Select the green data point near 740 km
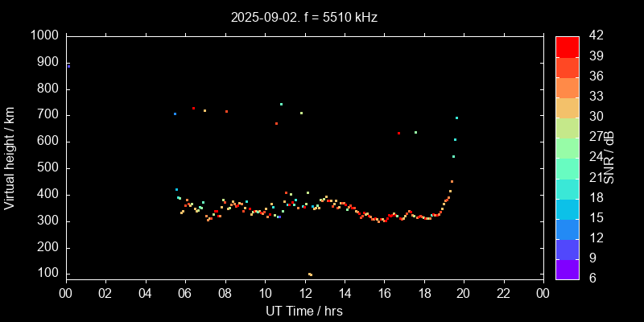Image resolution: width=644 pixels, height=322 pixels. (x=281, y=104)
